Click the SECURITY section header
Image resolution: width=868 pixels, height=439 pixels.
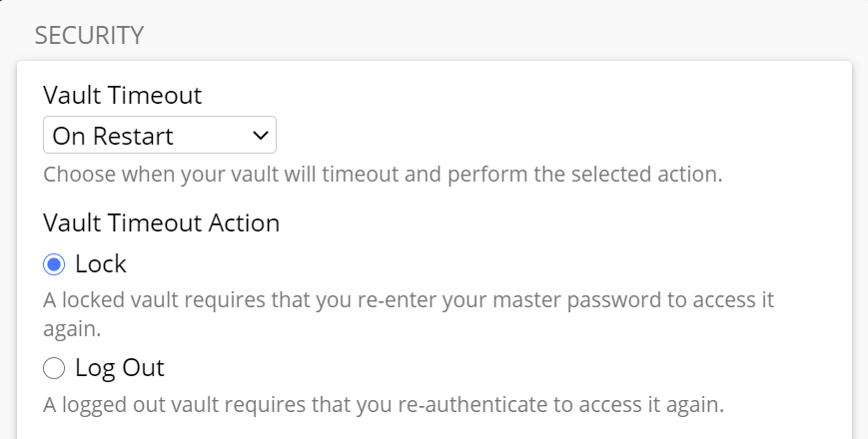coord(89,36)
